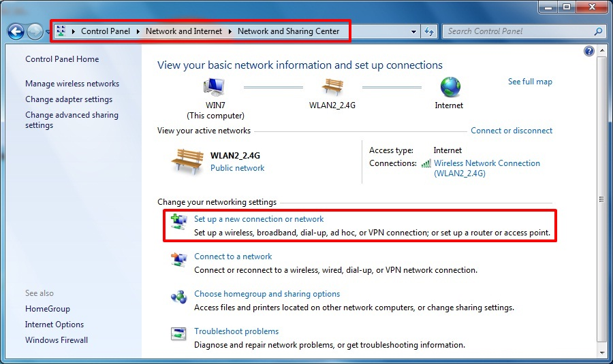Open Wireless Network Connection (WLAN2_2.4G) link
Image resolution: width=613 pixels, height=364 pixels.
tap(487, 168)
